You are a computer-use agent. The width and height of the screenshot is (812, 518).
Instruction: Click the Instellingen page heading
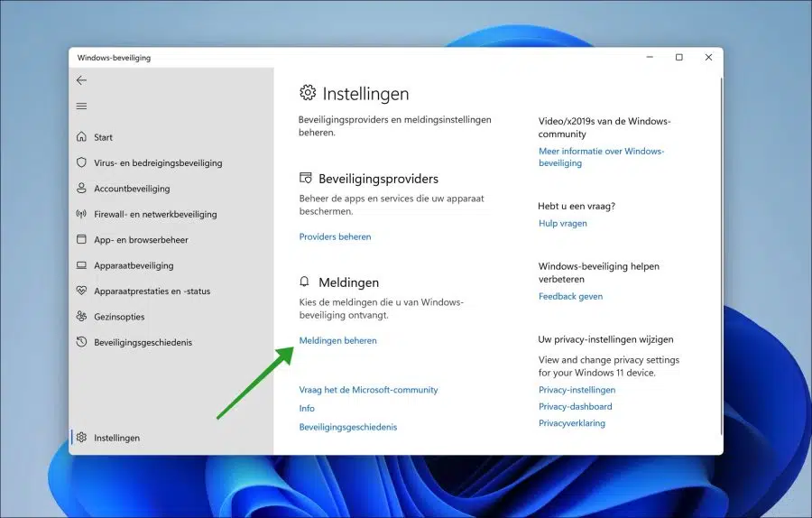[365, 94]
